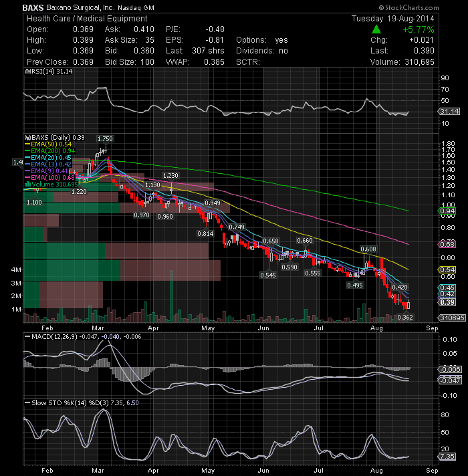This screenshot has height=476, width=468.
Task: Click the EPS value -0.81
Action: [x=214, y=40]
